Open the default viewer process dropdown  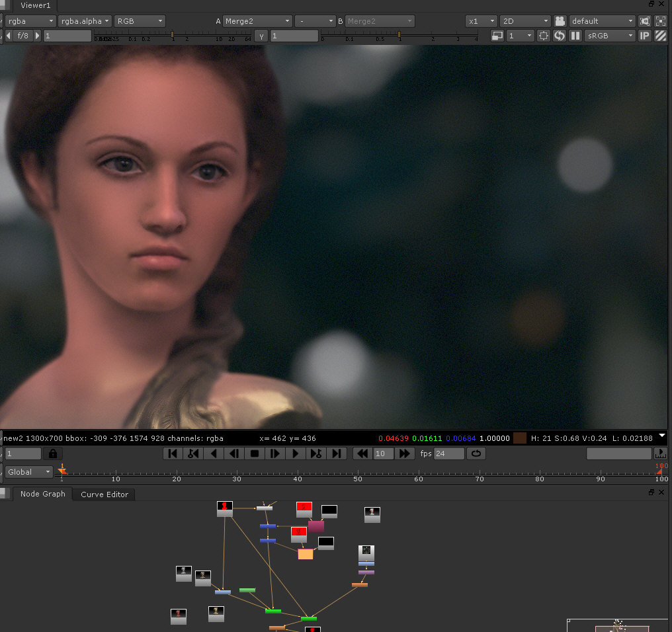pyautogui.click(x=602, y=20)
